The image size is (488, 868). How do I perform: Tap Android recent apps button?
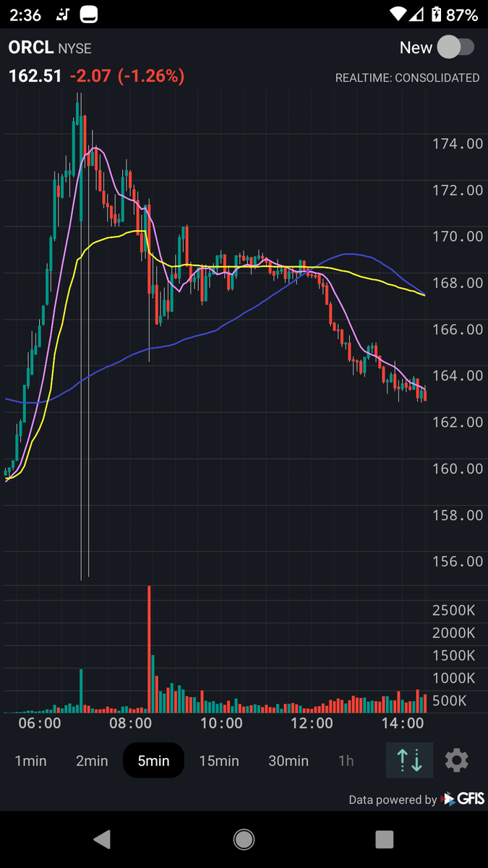(385, 839)
